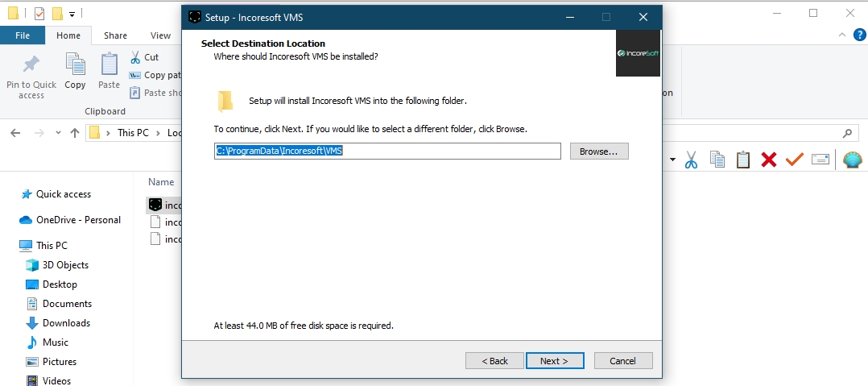
Task: Click Pin to Quick access in the ribbon
Action: pyautogui.click(x=31, y=77)
